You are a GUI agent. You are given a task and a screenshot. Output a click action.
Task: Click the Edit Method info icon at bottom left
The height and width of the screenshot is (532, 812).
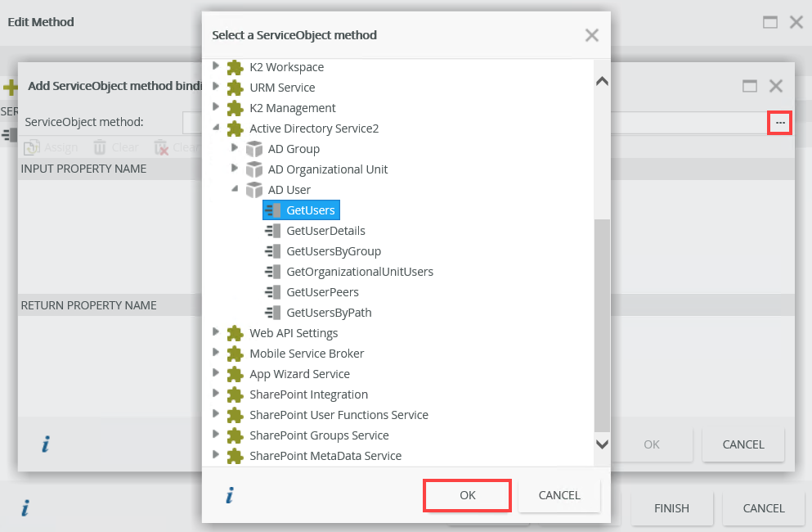(x=25, y=508)
